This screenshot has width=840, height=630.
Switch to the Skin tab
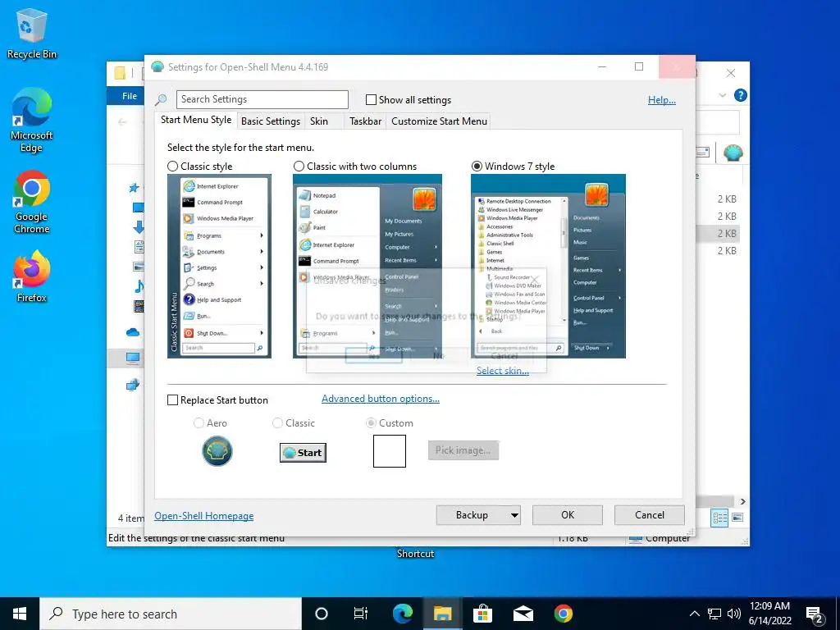319,121
